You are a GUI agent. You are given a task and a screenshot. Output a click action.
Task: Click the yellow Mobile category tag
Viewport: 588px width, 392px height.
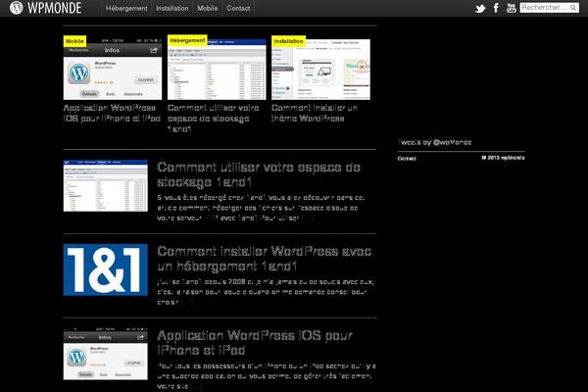click(74, 41)
